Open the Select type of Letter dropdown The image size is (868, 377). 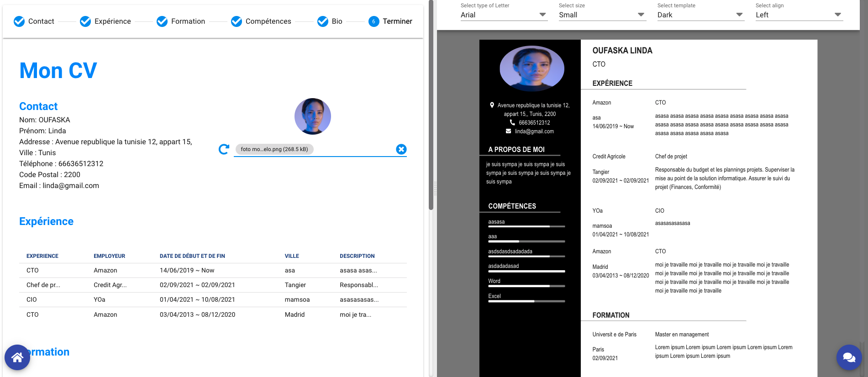(504, 15)
